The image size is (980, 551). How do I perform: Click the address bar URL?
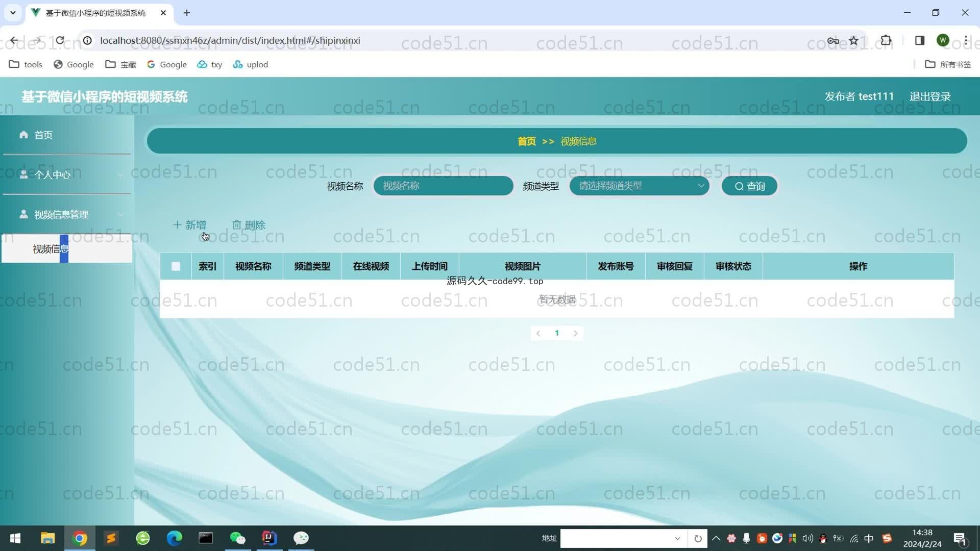point(230,40)
